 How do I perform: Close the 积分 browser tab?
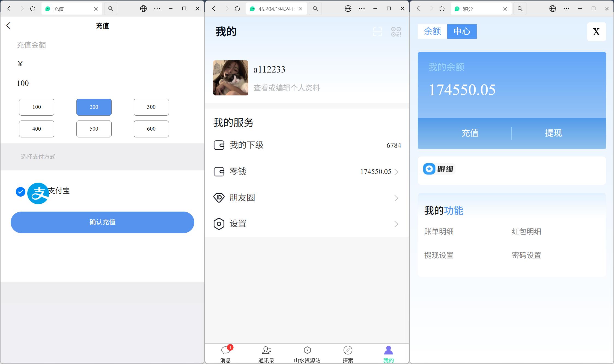pos(505,9)
